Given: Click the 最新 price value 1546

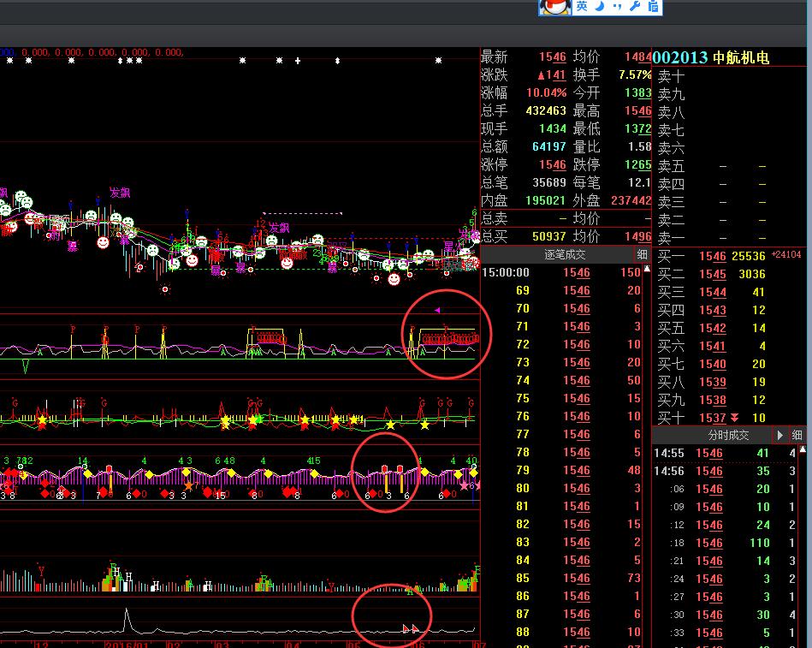Looking at the screenshot, I should pyautogui.click(x=553, y=57).
